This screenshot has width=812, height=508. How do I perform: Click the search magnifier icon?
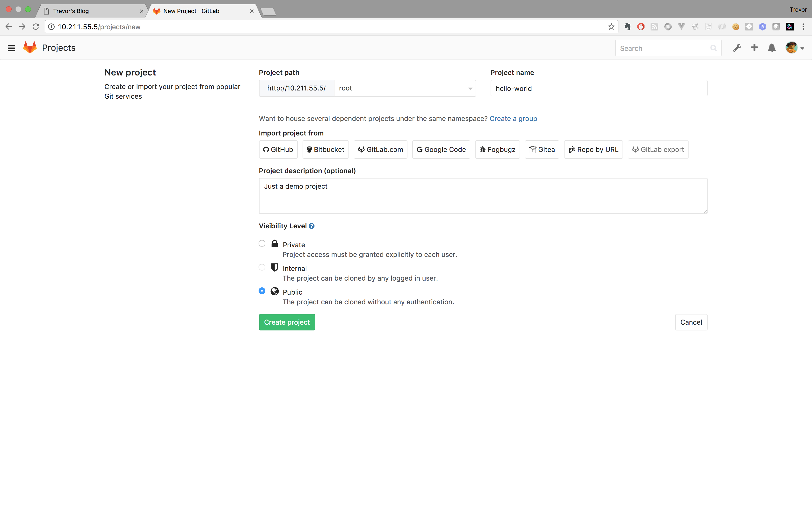pos(713,48)
